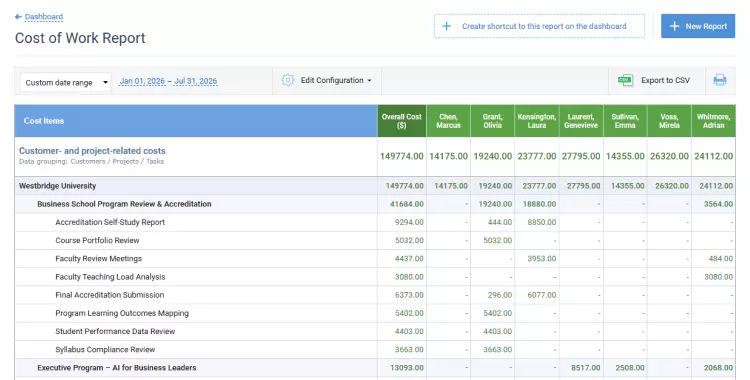Click the 3953.00 Kensington cost cell
Image resolution: width=750 pixels, height=380 pixels.
(x=541, y=258)
